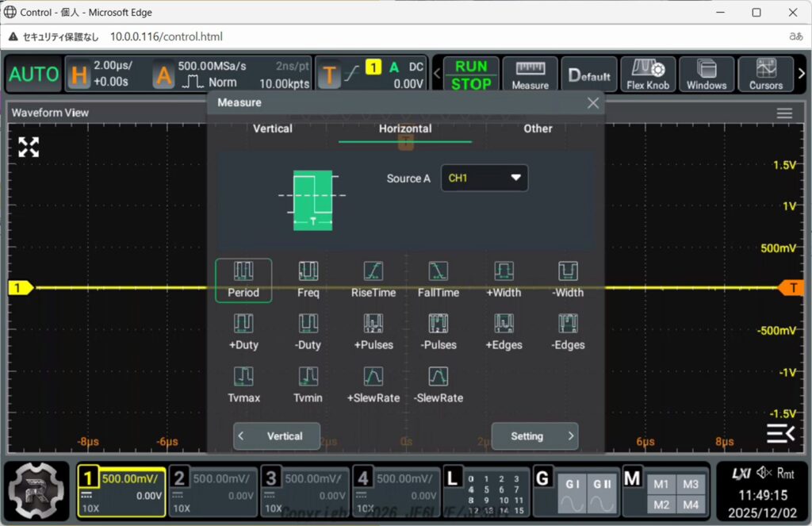Toggle channel 2 on
Viewport: 812px width, 526px height.
point(212,492)
